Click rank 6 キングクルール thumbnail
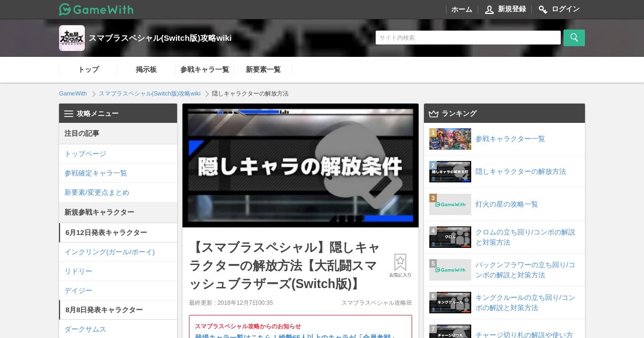This screenshot has width=644, height=338. click(450, 303)
